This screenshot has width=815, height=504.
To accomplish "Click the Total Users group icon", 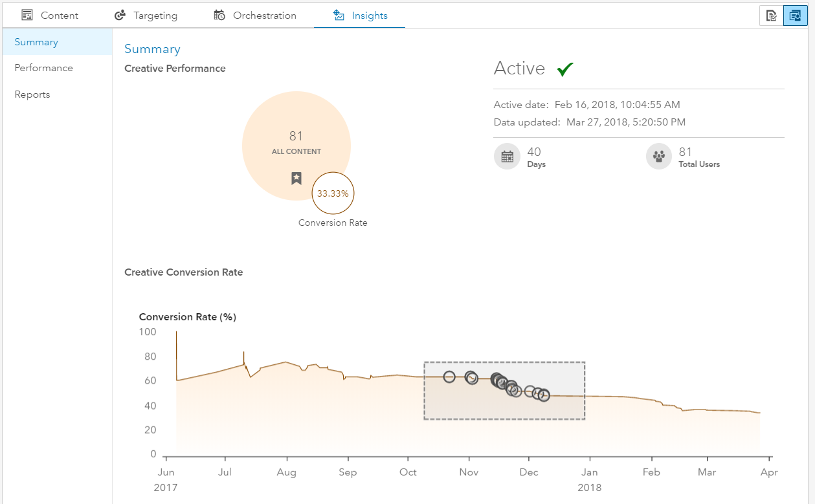I will point(659,157).
